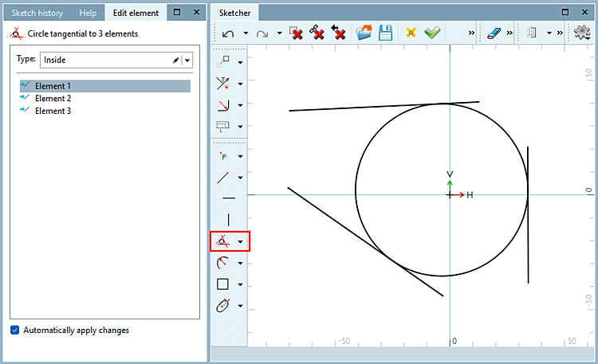
Task: Open the Type combo box showing Inside
Action: pyautogui.click(x=116, y=60)
